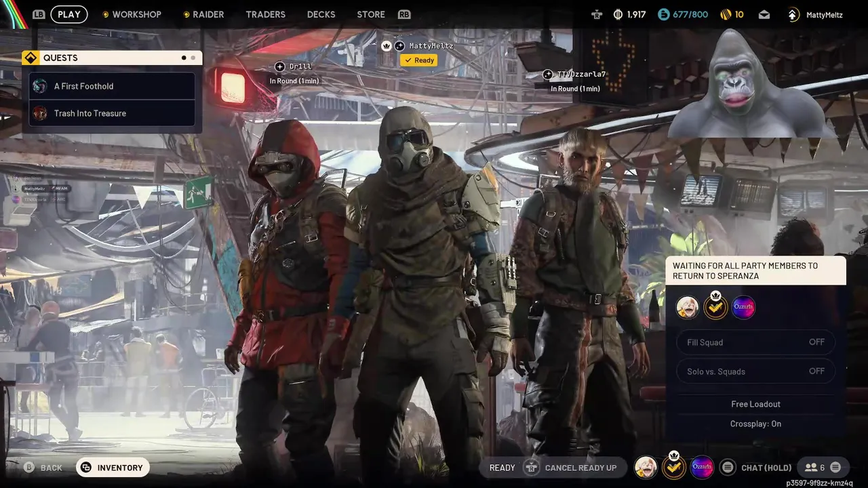Open the STORE tab
The width and height of the screenshot is (868, 488).
[x=370, y=14]
